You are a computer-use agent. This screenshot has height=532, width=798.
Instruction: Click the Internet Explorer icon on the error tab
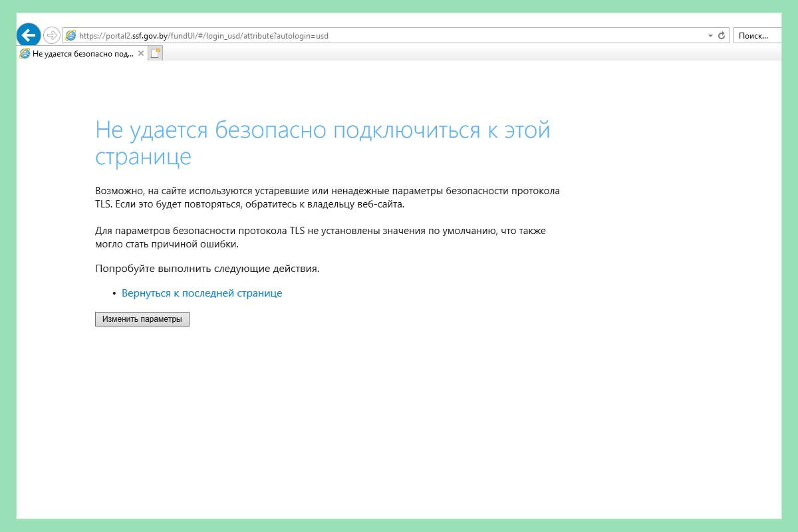(x=25, y=55)
